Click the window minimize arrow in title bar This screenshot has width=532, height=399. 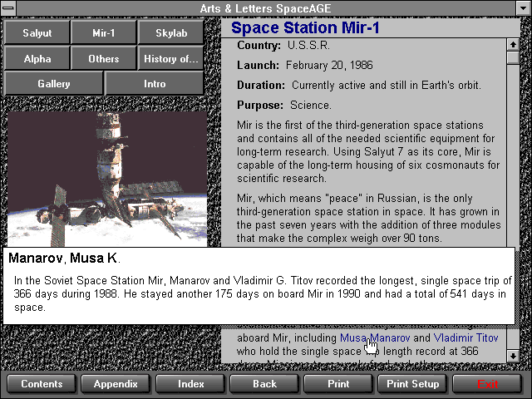click(523, 8)
